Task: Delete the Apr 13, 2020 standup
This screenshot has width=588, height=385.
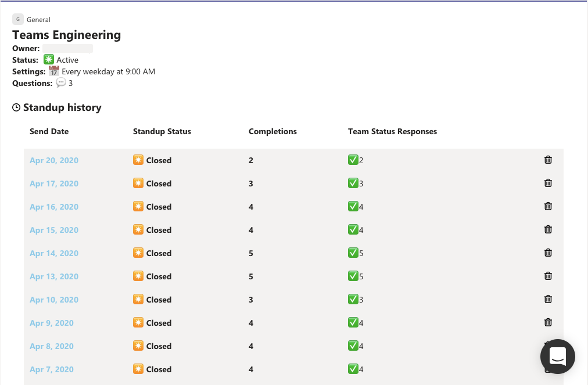Action: tap(548, 276)
